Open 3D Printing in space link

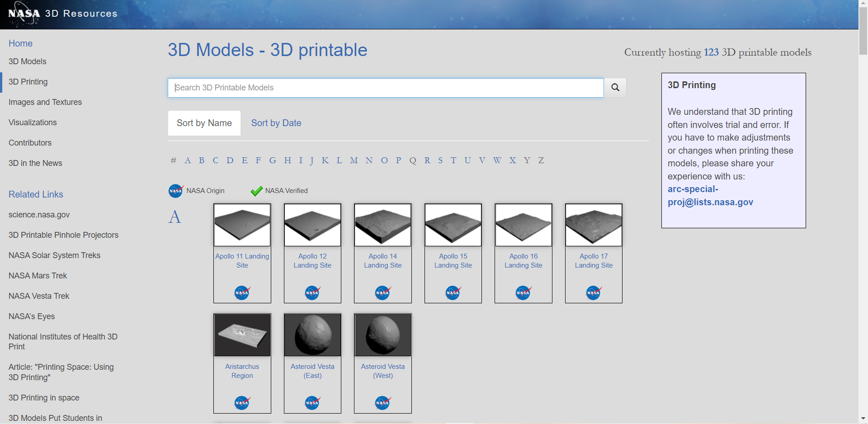(44, 398)
